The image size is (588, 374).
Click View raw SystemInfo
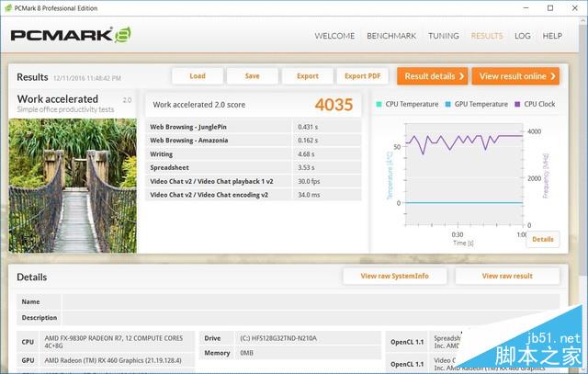[x=394, y=276]
